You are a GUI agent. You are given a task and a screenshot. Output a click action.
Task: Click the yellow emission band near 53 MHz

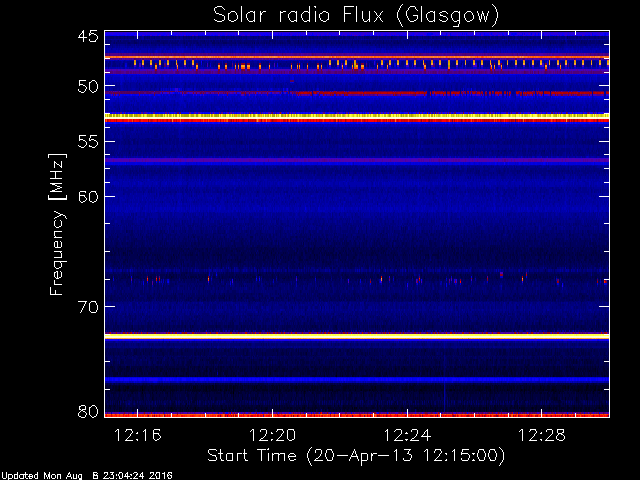click(x=357, y=116)
